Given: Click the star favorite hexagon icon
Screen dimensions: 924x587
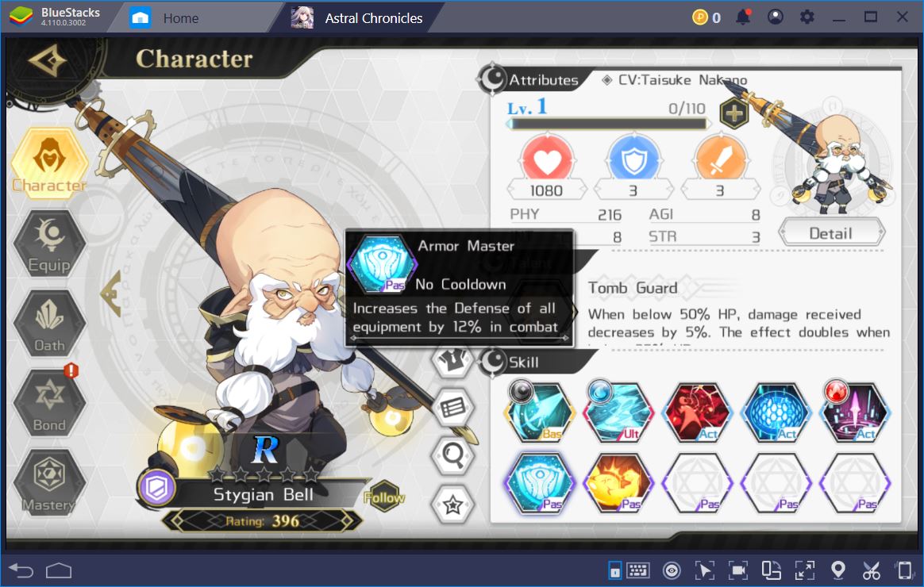Looking at the screenshot, I should 452,504.
